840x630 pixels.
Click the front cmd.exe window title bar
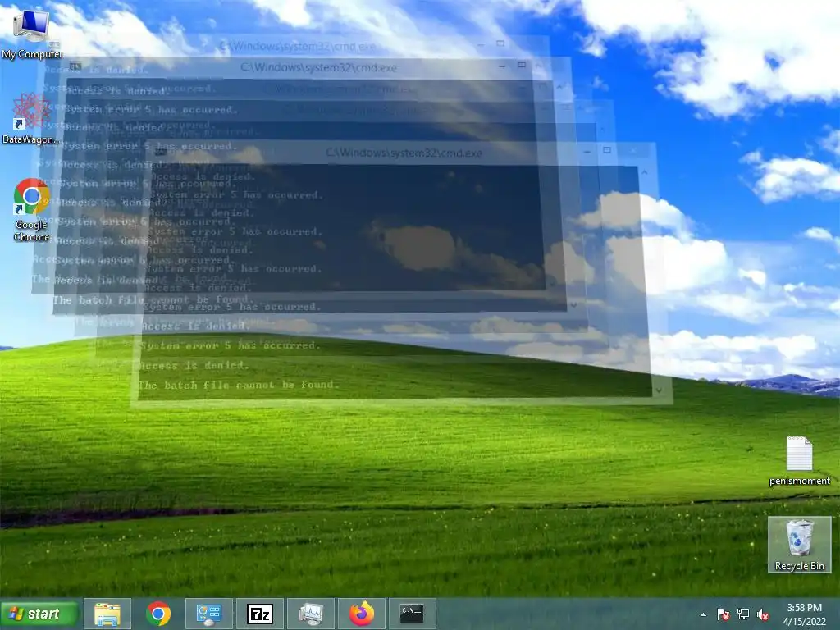click(404, 153)
